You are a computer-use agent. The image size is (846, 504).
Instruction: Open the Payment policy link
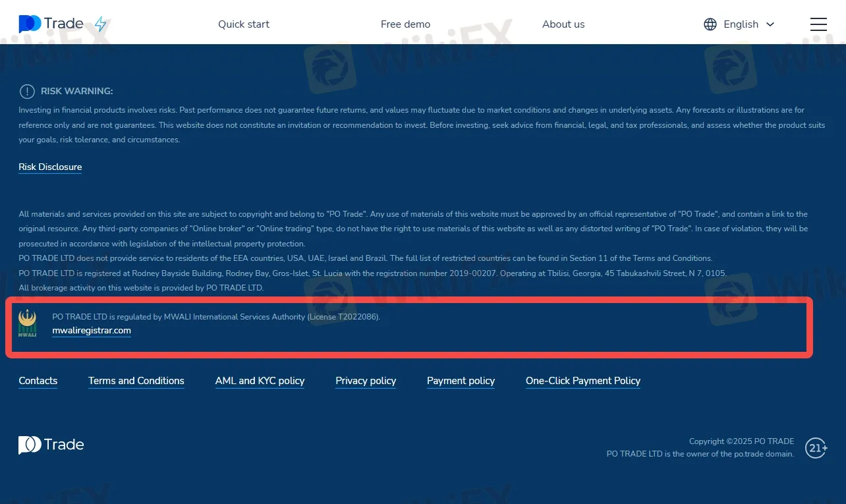pyautogui.click(x=461, y=381)
